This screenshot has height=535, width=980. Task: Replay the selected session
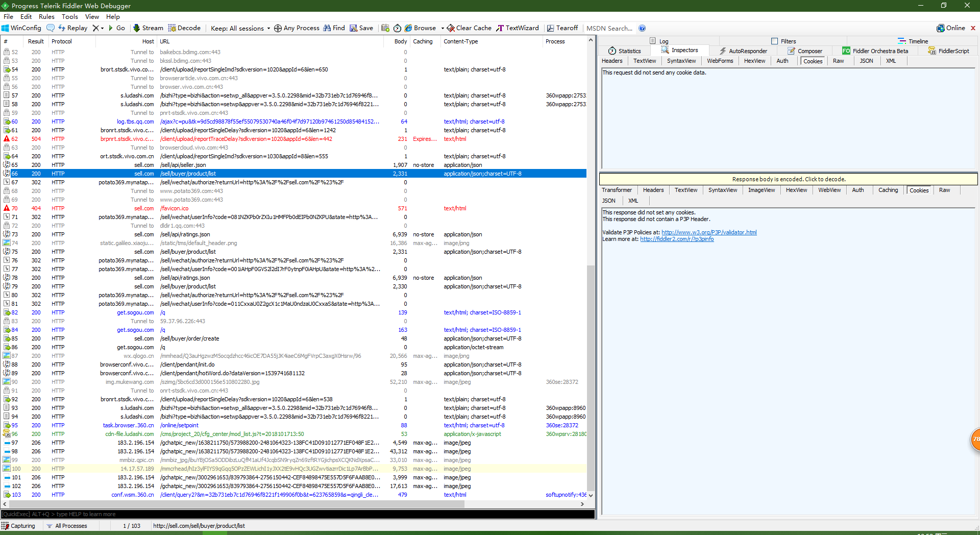coord(72,28)
